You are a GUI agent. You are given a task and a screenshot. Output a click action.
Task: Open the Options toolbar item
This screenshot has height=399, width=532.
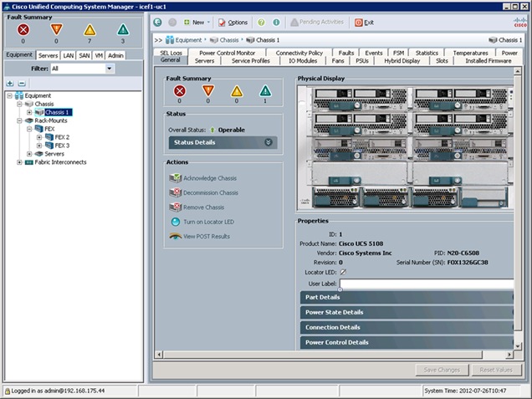(233, 23)
